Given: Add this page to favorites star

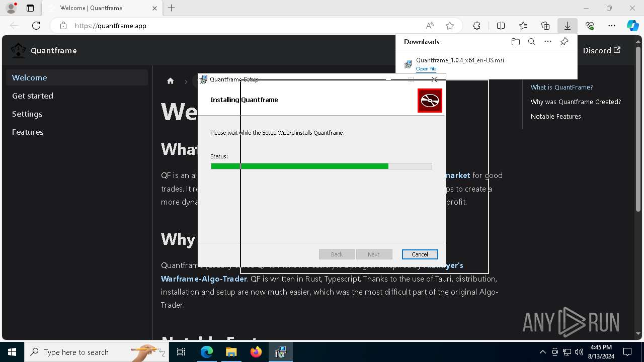Looking at the screenshot, I should [450, 26].
